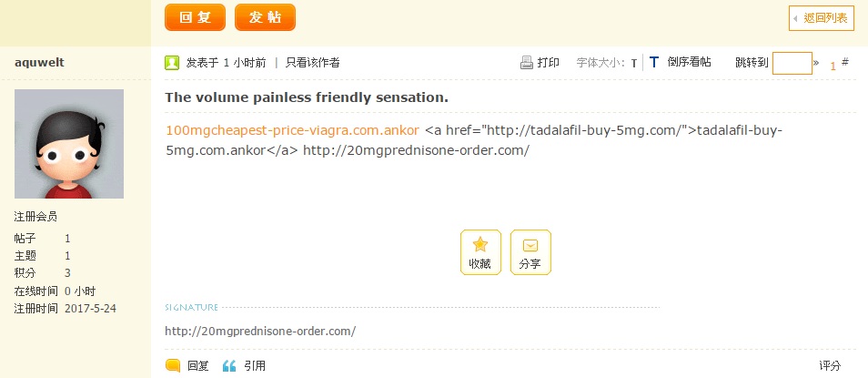Viewport: 868px width, 378px height.
Task: Click the 只看该作者 author-only filter link
Action: click(312, 63)
